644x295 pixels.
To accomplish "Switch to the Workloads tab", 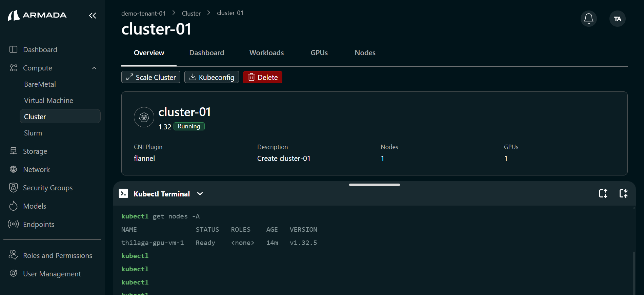I will (x=266, y=53).
